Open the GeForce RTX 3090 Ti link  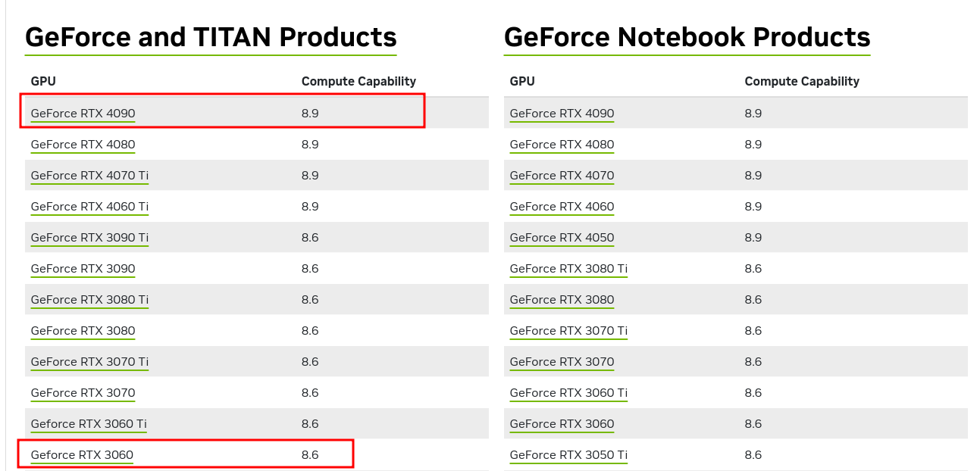(x=89, y=238)
